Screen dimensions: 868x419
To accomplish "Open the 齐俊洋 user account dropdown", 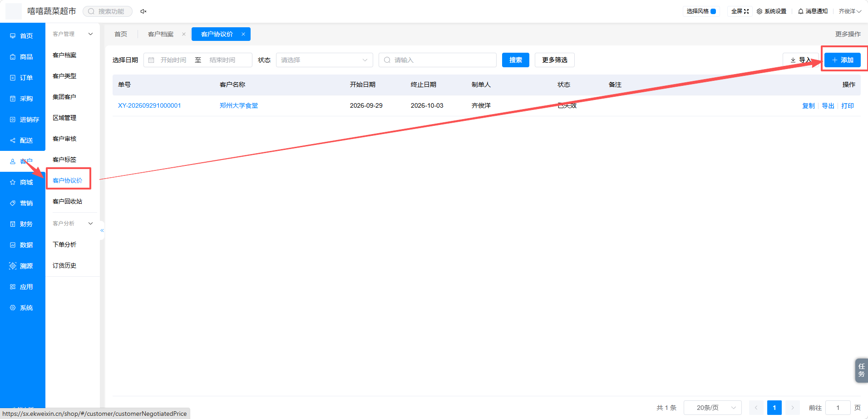I will 850,11.
